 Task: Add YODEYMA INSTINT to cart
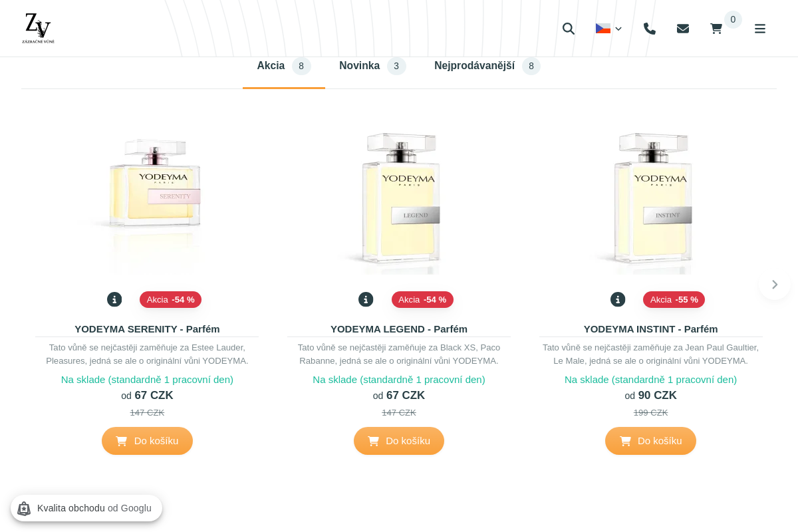[x=650, y=441]
